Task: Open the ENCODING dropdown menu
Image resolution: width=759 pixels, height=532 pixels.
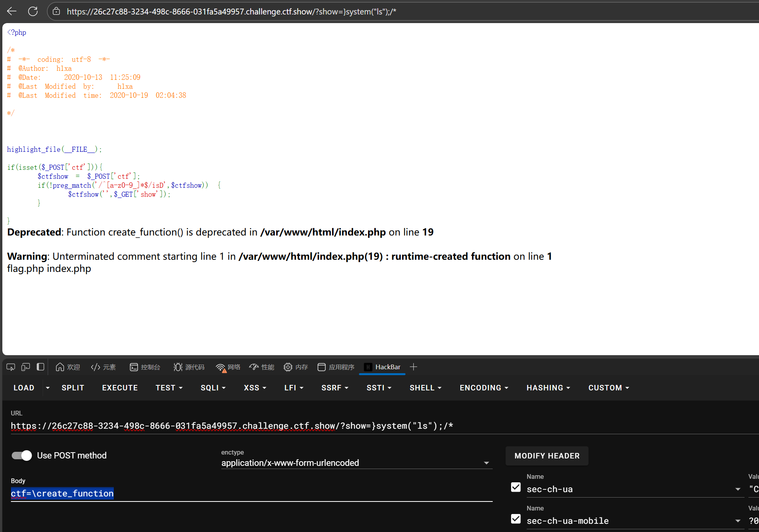Action: coord(484,388)
